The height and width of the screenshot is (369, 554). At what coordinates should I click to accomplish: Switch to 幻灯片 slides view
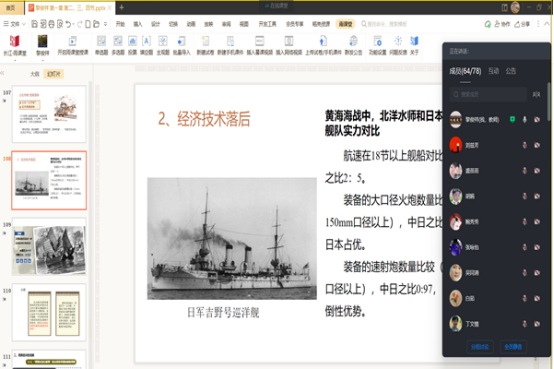pyautogui.click(x=54, y=74)
